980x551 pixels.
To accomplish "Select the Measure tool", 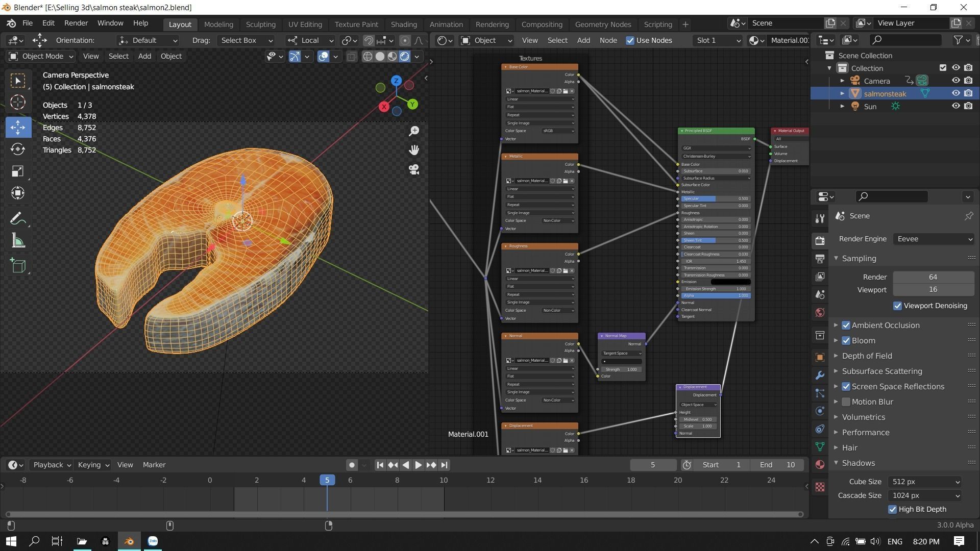I will click(18, 241).
